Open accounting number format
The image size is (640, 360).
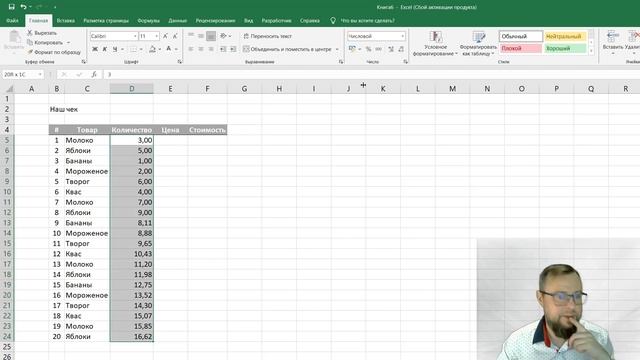[x=352, y=49]
